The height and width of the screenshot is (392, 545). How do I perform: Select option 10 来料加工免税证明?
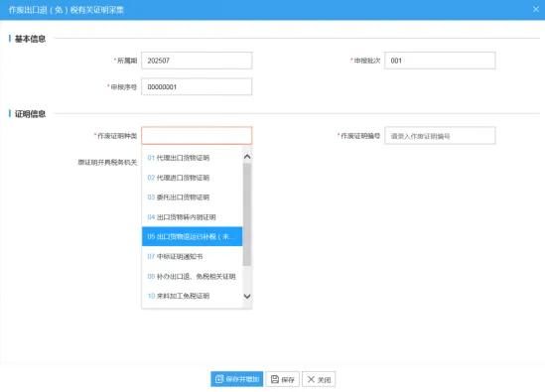coord(192,296)
